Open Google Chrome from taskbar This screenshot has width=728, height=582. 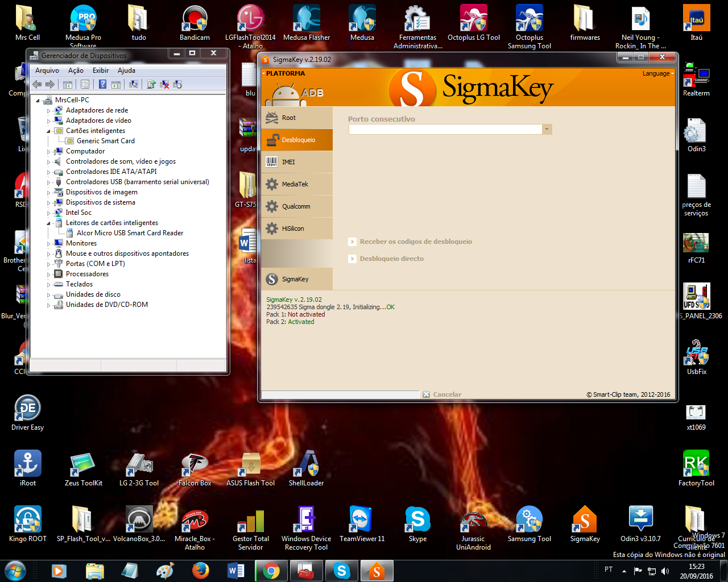point(271,571)
